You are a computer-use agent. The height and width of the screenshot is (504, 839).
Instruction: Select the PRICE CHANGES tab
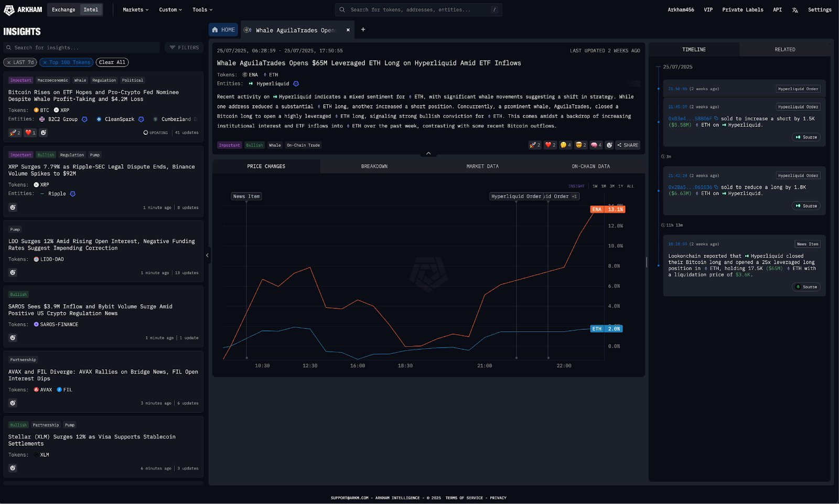click(266, 166)
